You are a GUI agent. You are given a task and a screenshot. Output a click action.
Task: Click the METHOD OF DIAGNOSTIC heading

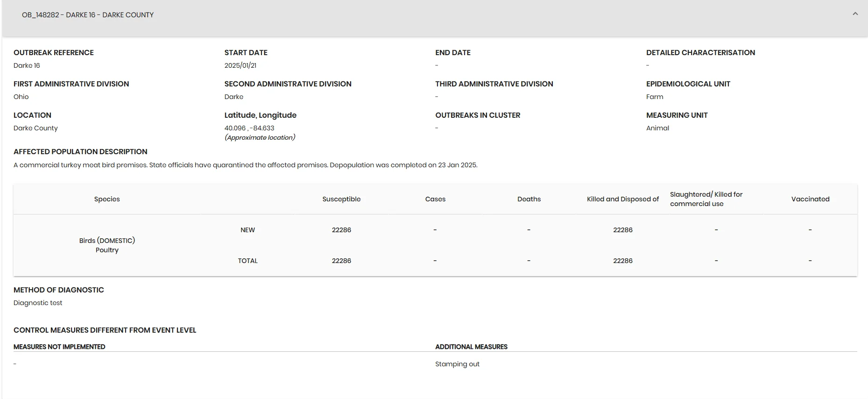click(x=59, y=290)
